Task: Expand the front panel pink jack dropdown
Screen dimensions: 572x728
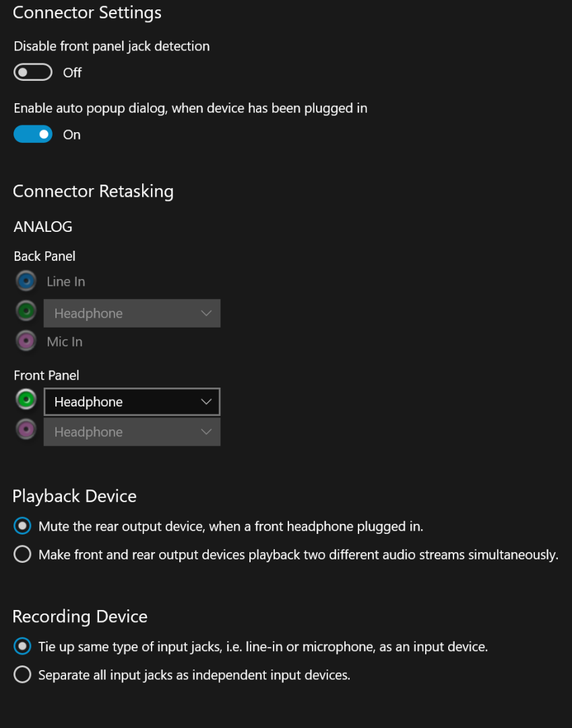Action: (x=132, y=432)
